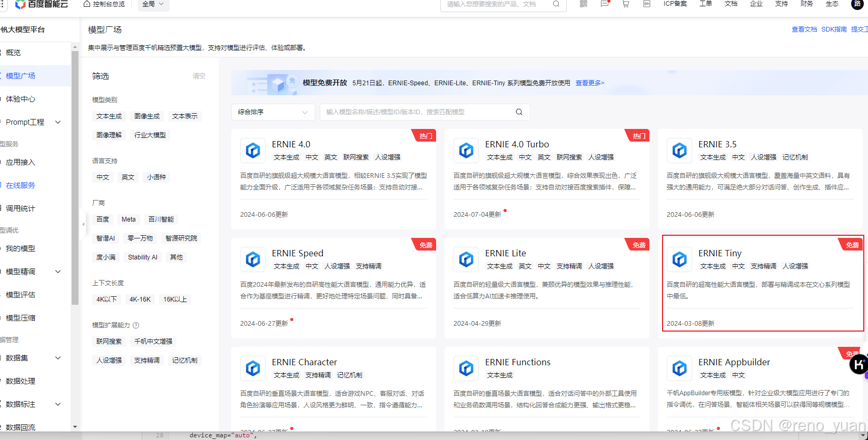This screenshot has height=440, width=868.
Task: Toggle the 文本表示 filter tag
Action: 185,116
